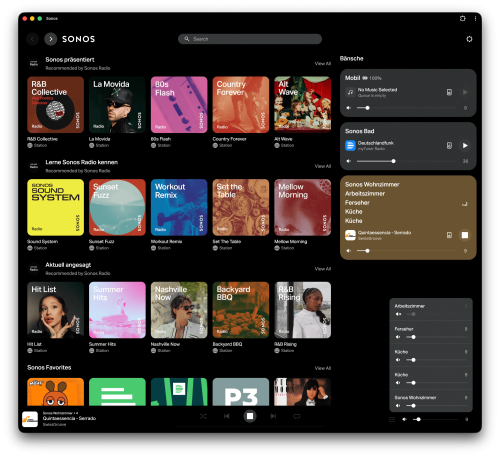Play Deutschlandfunk on Sonos Bad

[465, 145]
